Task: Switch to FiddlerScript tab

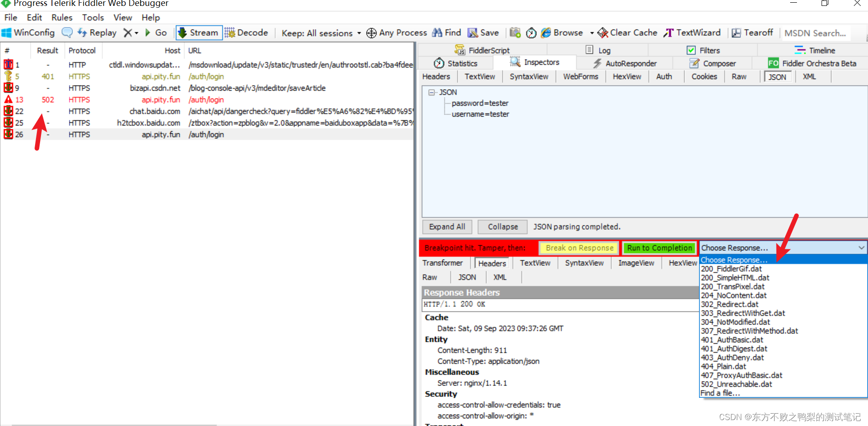Action: click(x=482, y=50)
